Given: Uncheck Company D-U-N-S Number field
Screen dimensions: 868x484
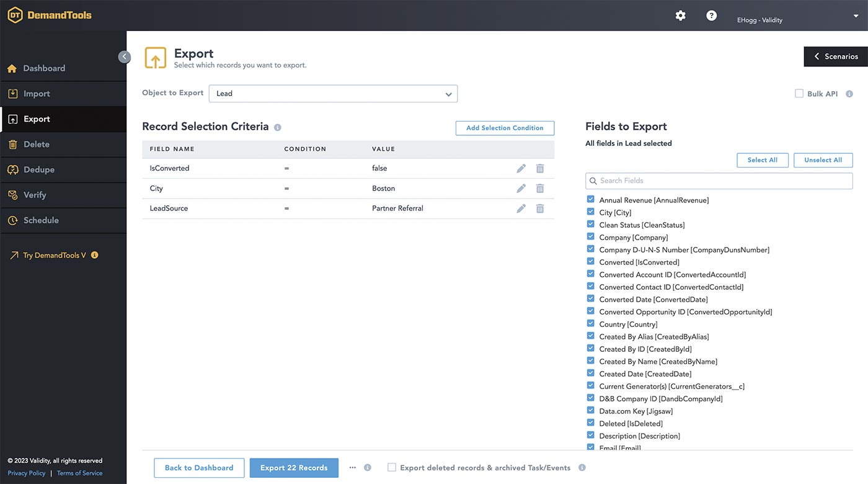Looking at the screenshot, I should (590, 249).
